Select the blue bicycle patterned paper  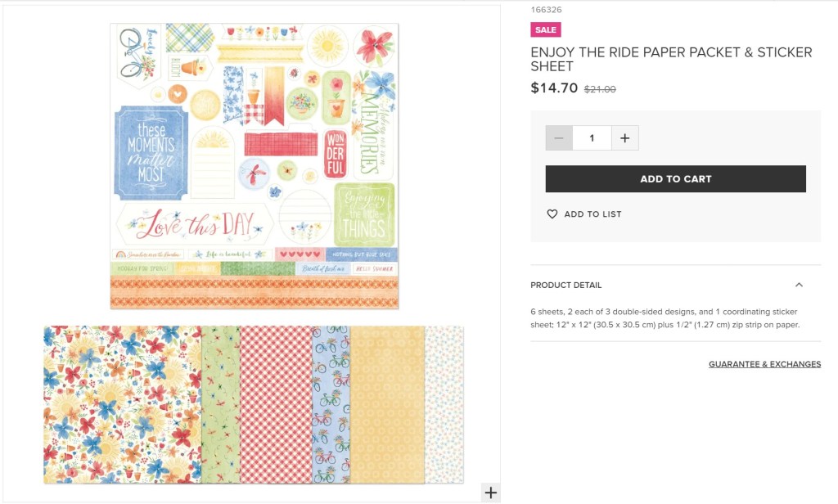(331, 404)
